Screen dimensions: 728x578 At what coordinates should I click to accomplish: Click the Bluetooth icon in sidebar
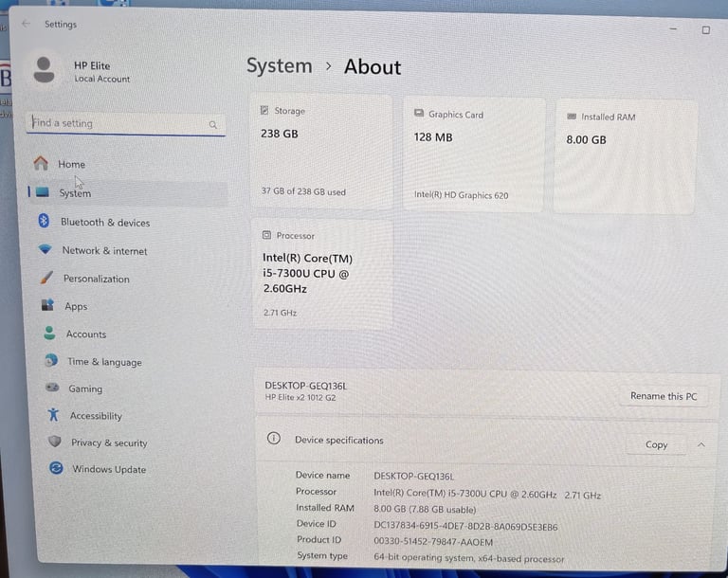click(44, 221)
